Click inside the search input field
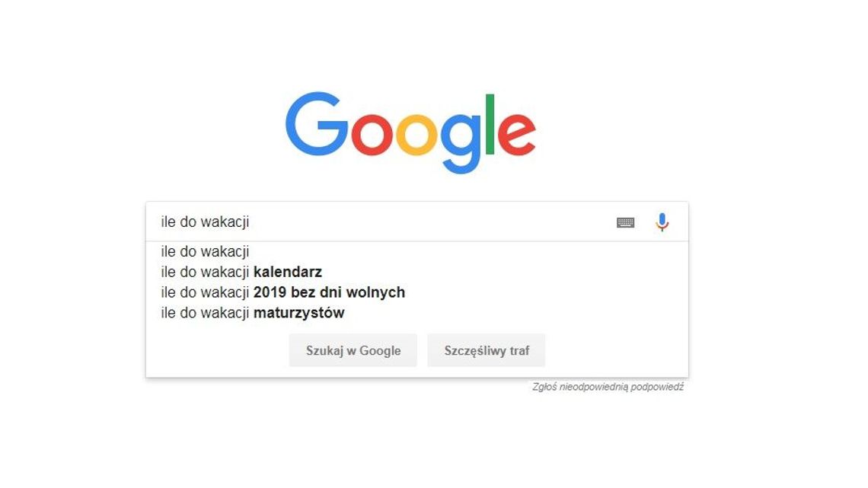This screenshot has width=868, height=488. 381,222
